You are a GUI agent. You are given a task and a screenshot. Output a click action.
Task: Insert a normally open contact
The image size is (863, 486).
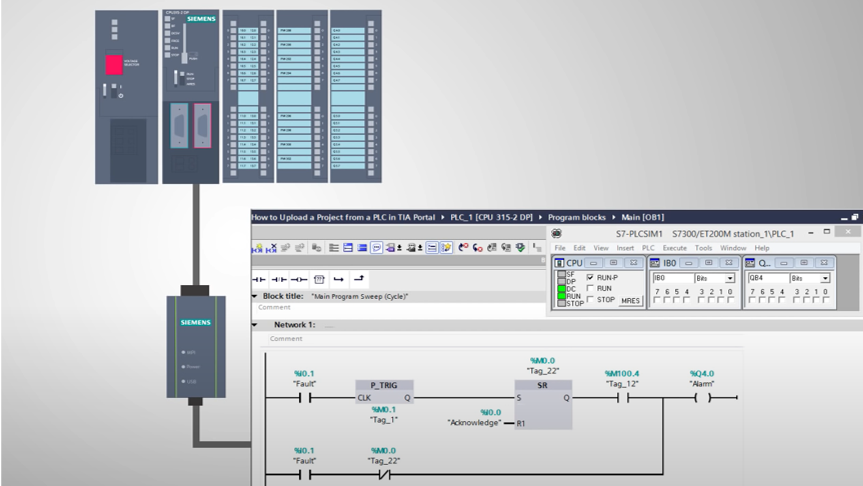point(259,280)
